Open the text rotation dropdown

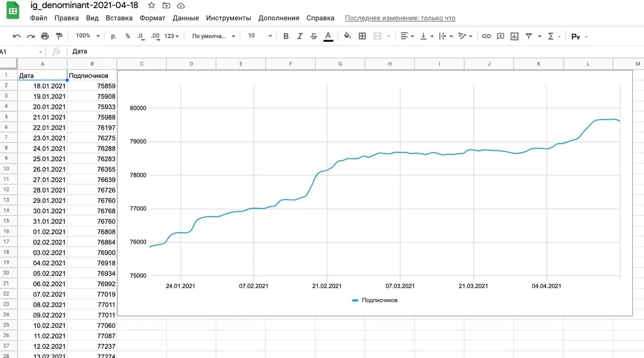pyautogui.click(x=465, y=36)
